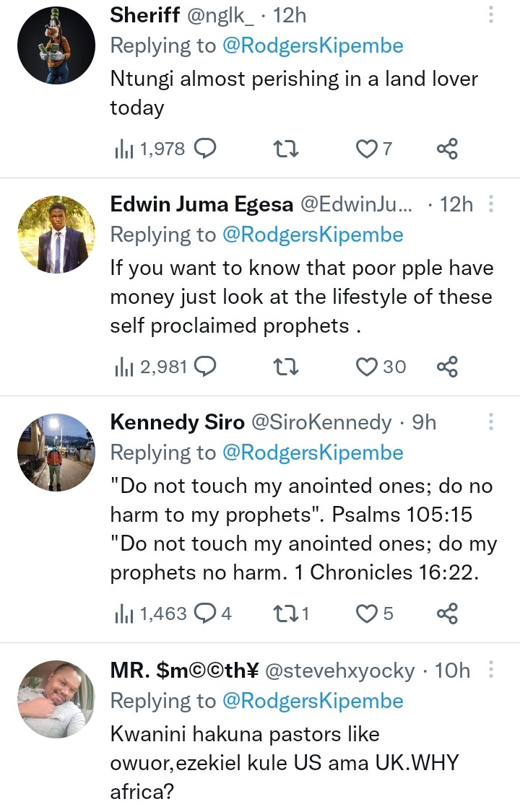
Task: Open @RodgersKipembe link in MR. $m©©th¥'s reply
Action: (x=311, y=701)
